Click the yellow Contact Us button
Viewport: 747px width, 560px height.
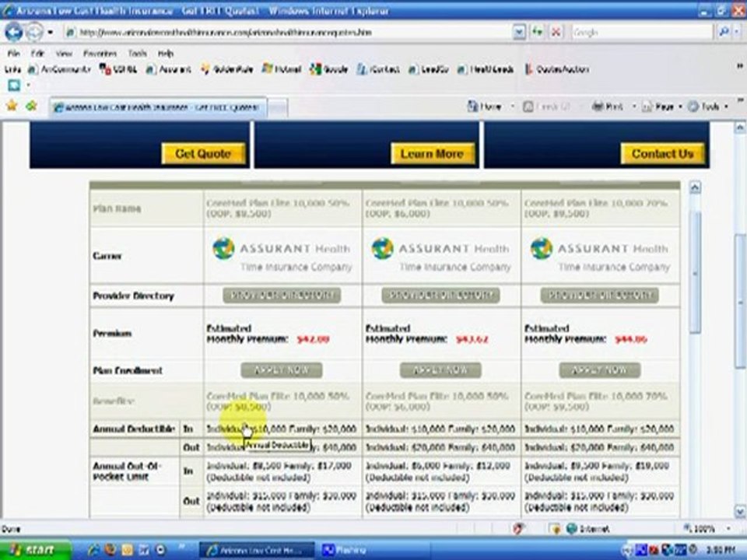[662, 154]
